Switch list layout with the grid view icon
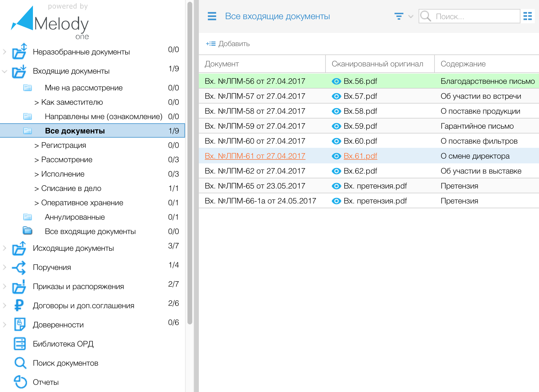 click(527, 16)
